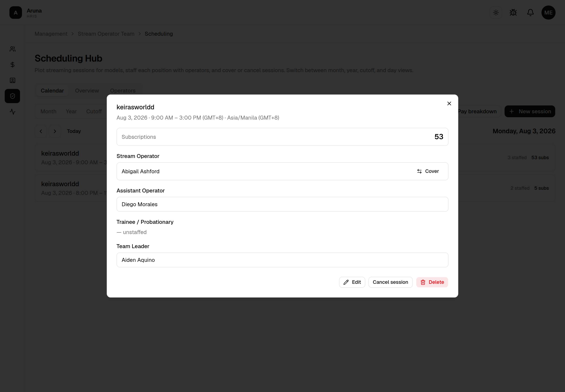This screenshot has width=565, height=392.
Task: Click the Aruna logo A icon
Action: pyautogui.click(x=16, y=13)
